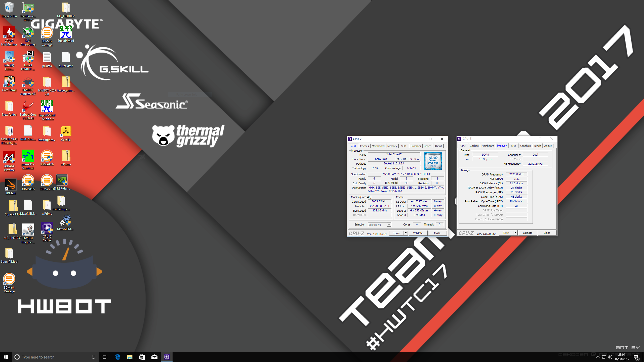
Task: Click Validate button in right CPU-Z window
Action: [528, 233]
